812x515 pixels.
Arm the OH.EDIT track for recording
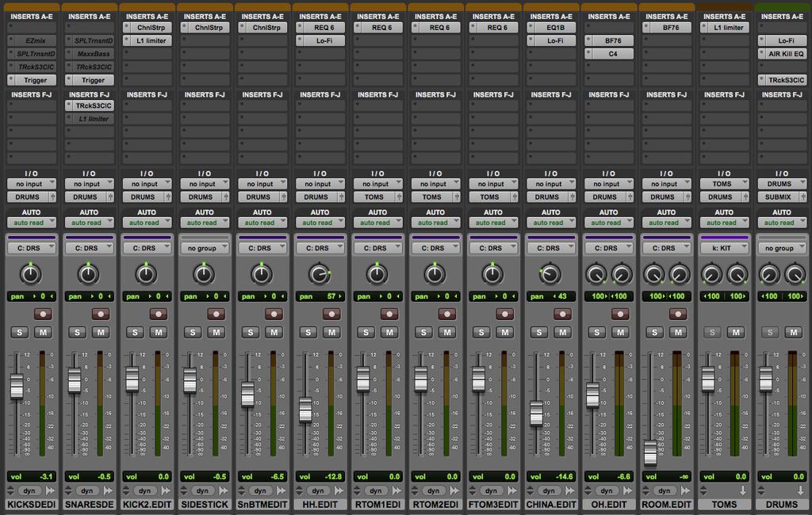point(620,315)
